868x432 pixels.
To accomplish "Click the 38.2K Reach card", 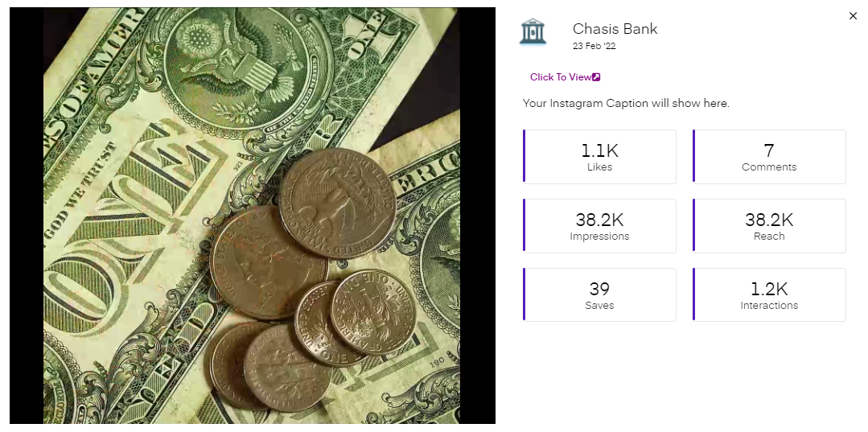I will click(769, 226).
